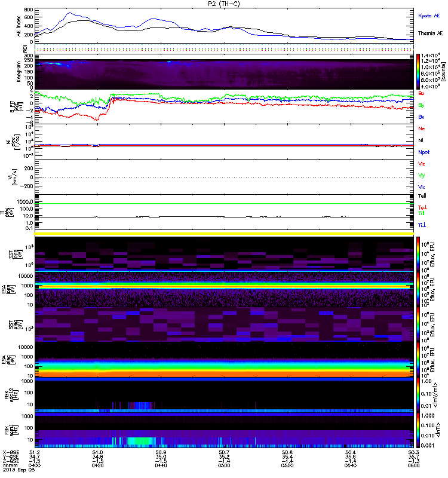448x478 pixels.
Task: Click the black Te parallel legend label
Action: (422, 196)
